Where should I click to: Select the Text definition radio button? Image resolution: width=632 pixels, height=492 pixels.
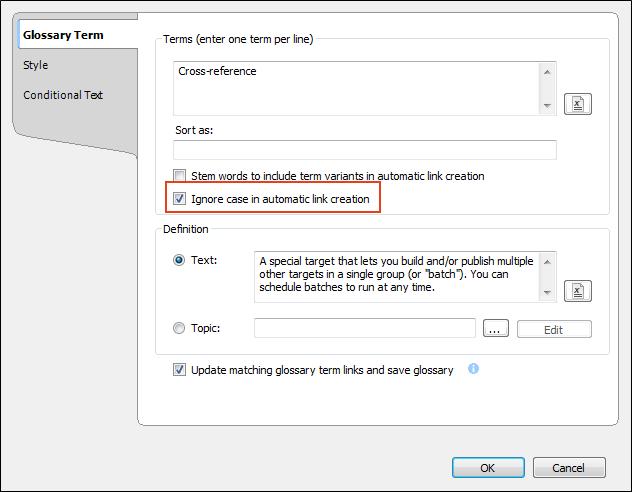(179, 260)
